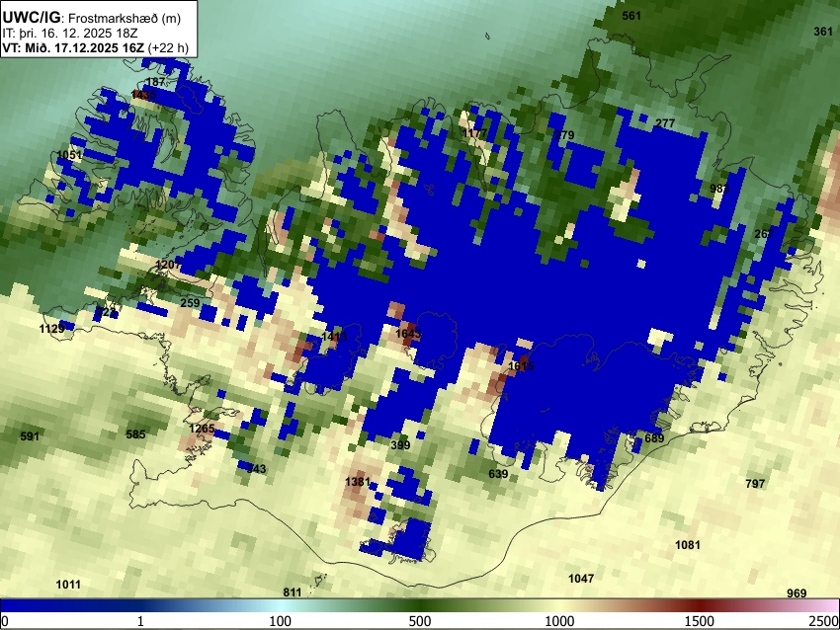Viewport: 840px width, 630px height.
Task: Click the 0 tick on the color scale
Action: 5,621
